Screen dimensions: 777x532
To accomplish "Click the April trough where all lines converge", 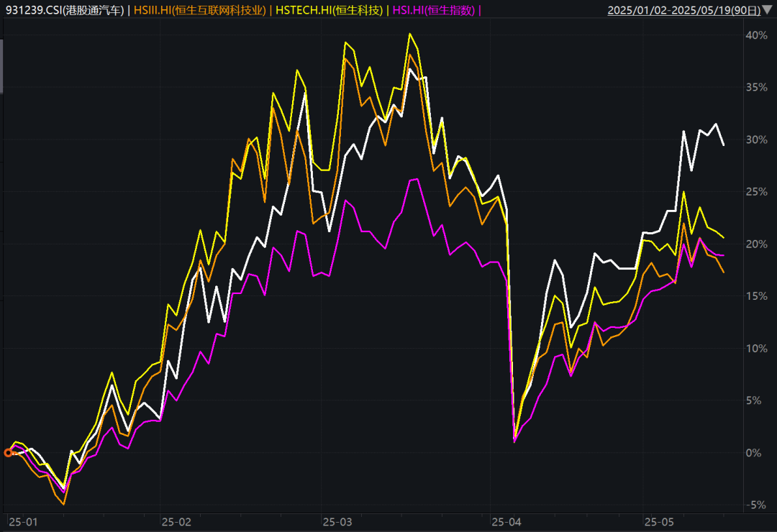I will click(x=514, y=441).
